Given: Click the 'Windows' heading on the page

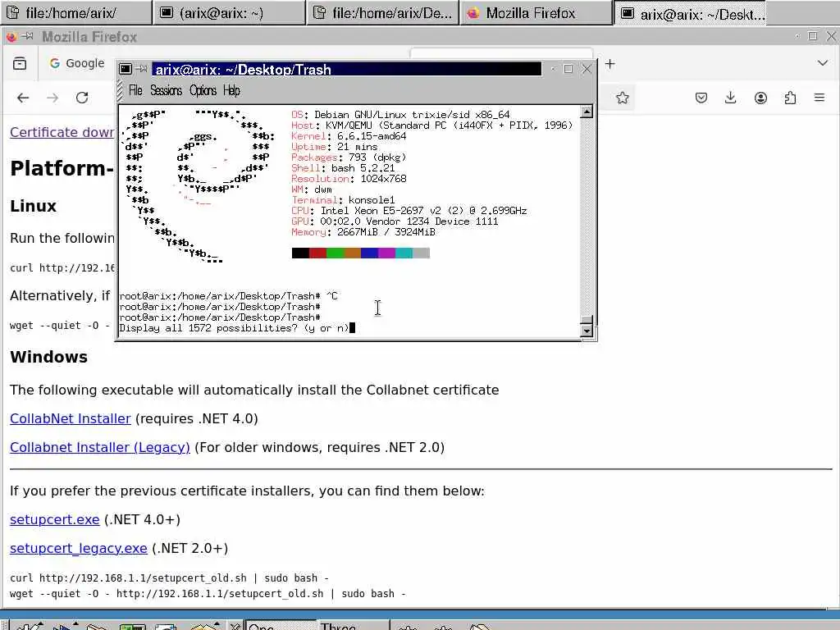Looking at the screenshot, I should point(48,357).
